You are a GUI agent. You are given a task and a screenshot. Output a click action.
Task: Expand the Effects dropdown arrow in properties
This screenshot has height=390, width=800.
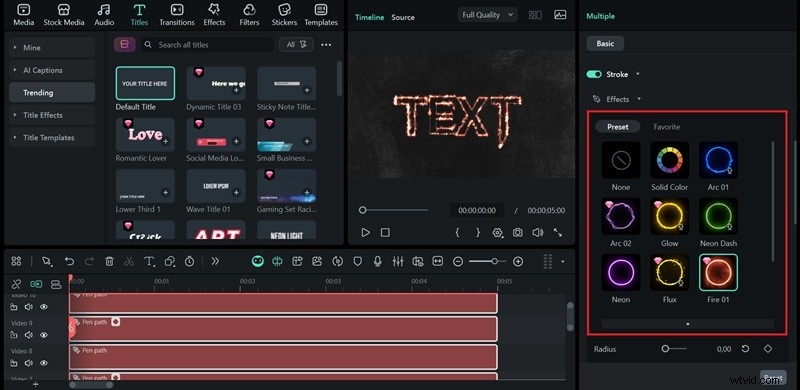[639, 99]
